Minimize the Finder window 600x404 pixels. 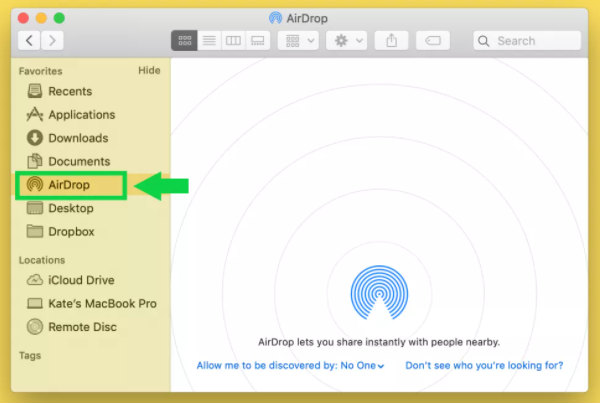pyautogui.click(x=41, y=18)
